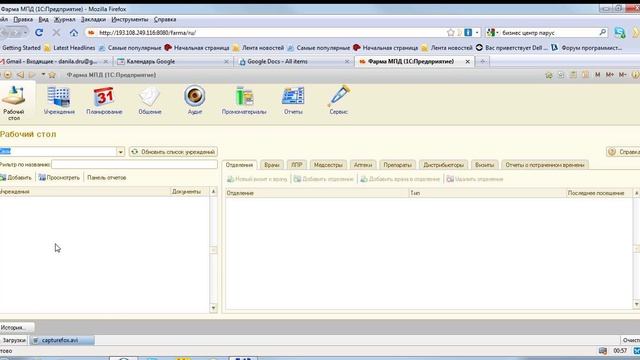The width and height of the screenshot is (640, 360).
Task: Click the История button
Action: click(16, 327)
